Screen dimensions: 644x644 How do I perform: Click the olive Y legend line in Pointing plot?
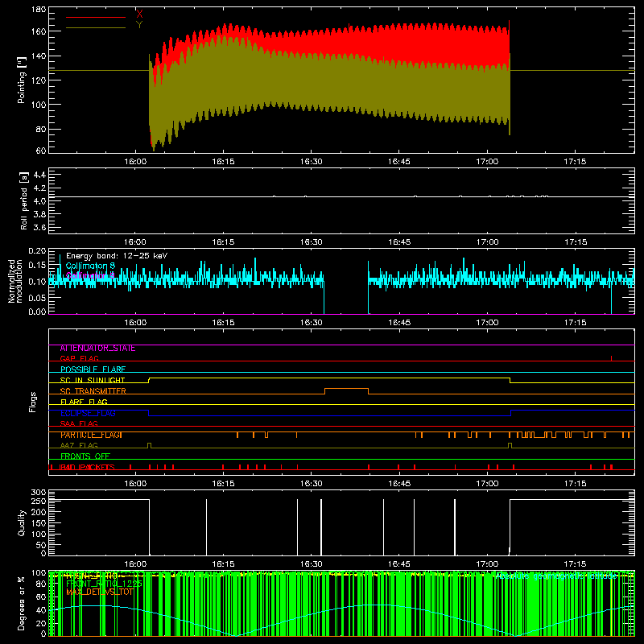[96, 28]
